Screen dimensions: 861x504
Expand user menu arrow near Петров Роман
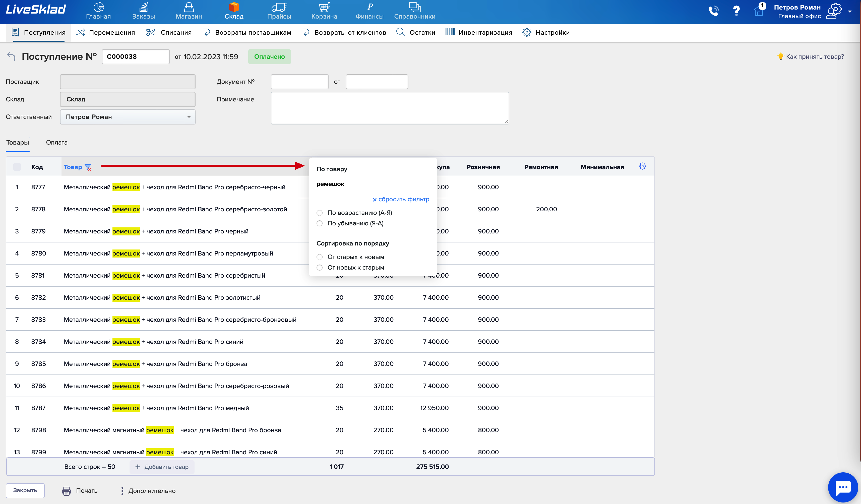point(850,11)
